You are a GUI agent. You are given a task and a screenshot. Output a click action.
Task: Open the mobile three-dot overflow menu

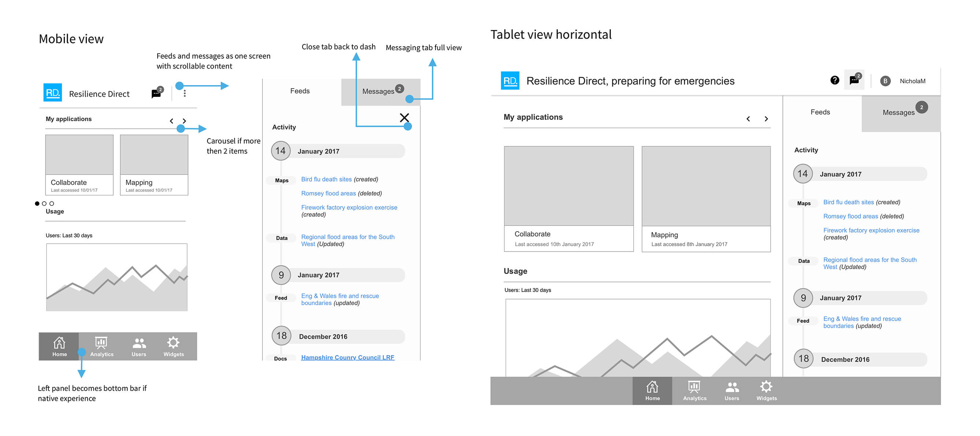tap(184, 93)
